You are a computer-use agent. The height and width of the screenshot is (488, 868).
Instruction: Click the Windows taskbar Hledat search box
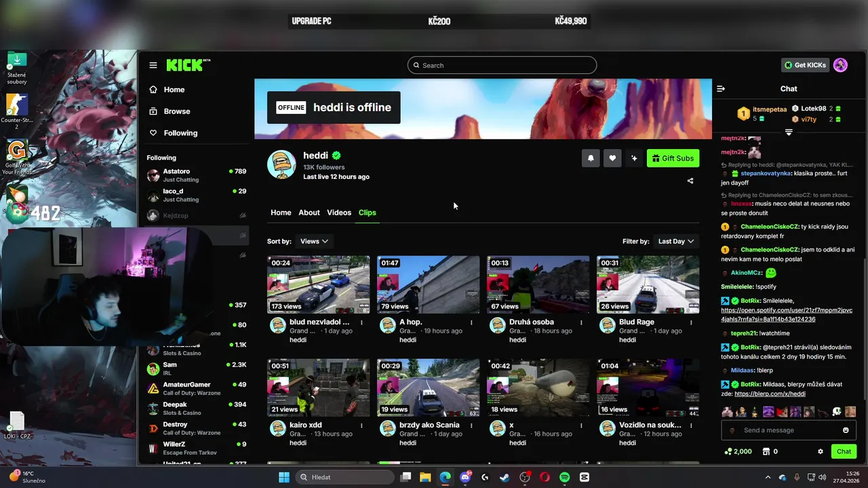pyautogui.click(x=344, y=477)
